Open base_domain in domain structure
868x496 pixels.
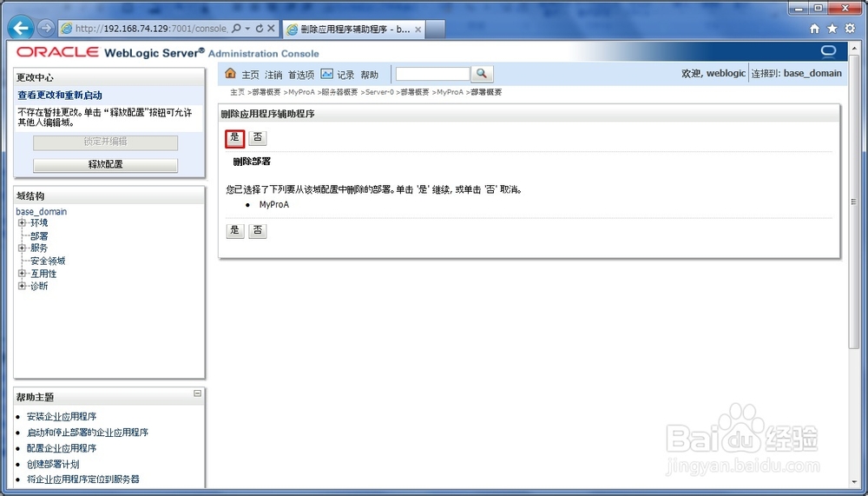42,212
